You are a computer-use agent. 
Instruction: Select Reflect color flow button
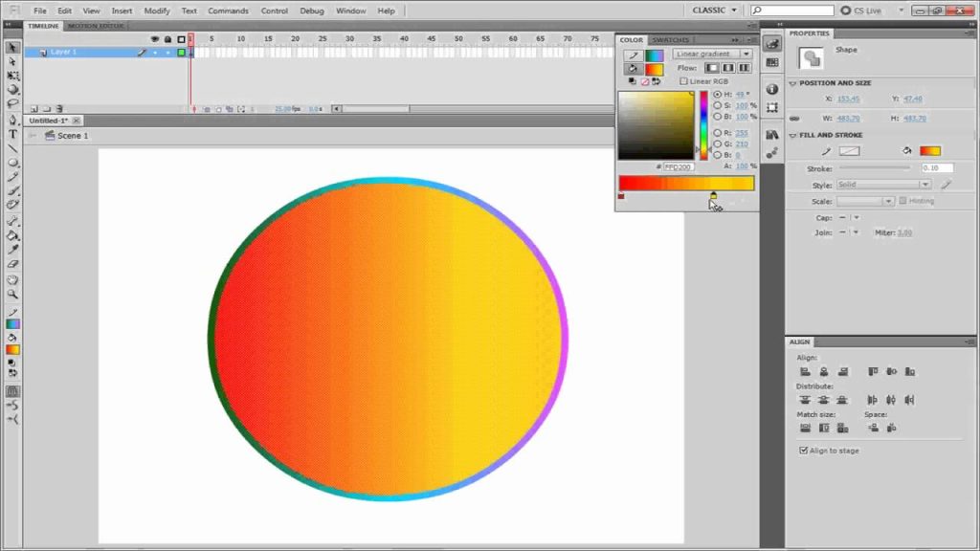pos(728,68)
